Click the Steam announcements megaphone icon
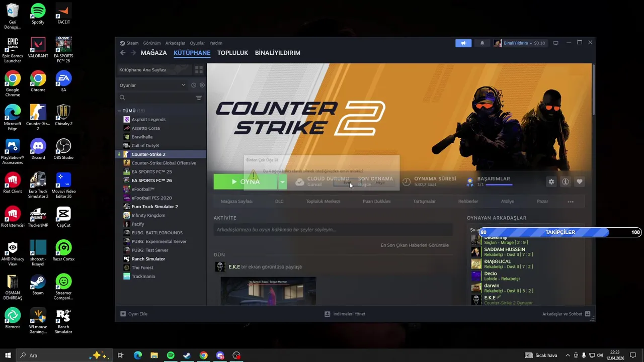 pos(463,43)
